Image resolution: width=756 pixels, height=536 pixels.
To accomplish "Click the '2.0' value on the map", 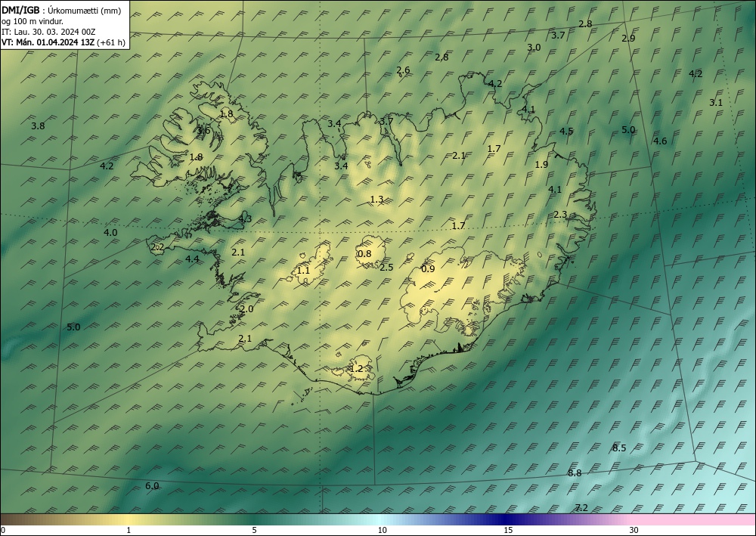I will point(247,309).
